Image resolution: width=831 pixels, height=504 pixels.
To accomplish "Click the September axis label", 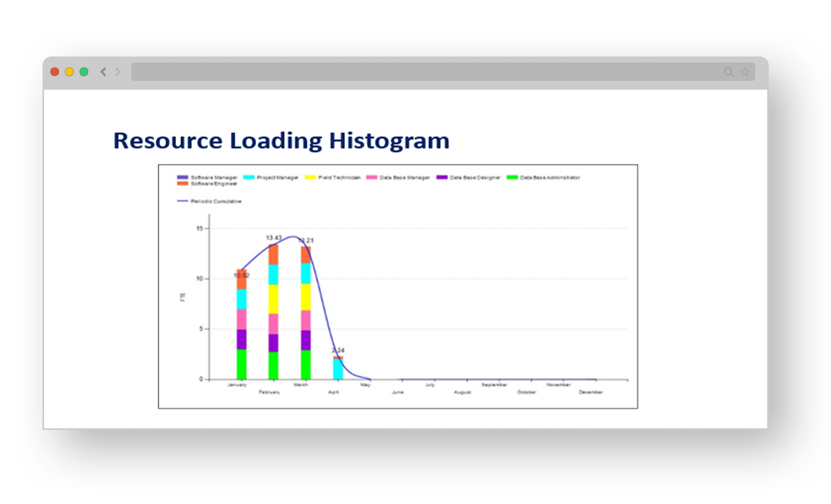I will pos(494,385).
